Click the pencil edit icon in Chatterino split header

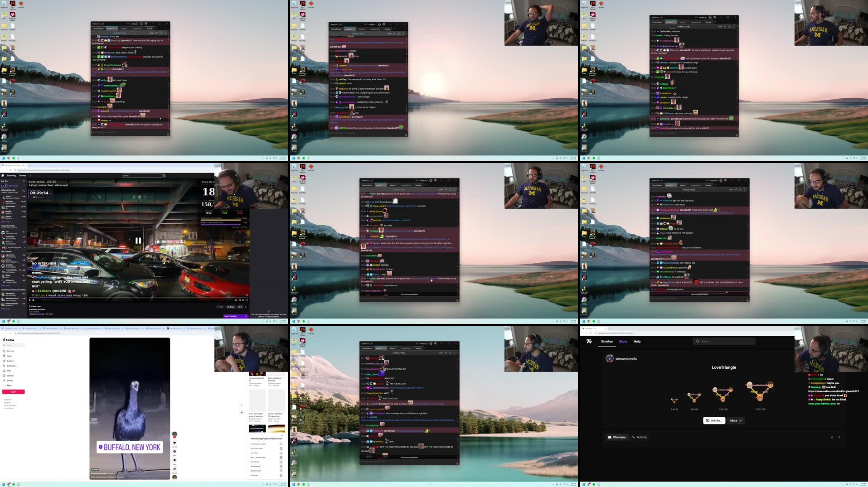[156, 33]
